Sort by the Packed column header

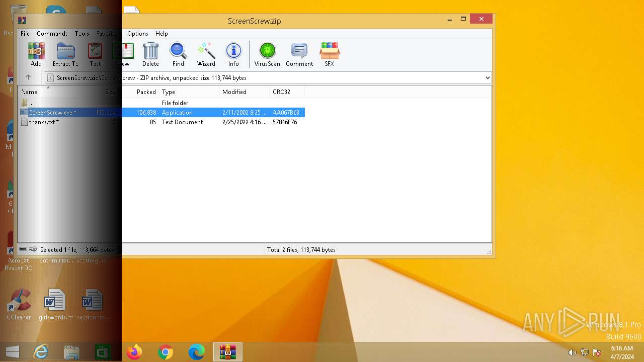[139, 92]
